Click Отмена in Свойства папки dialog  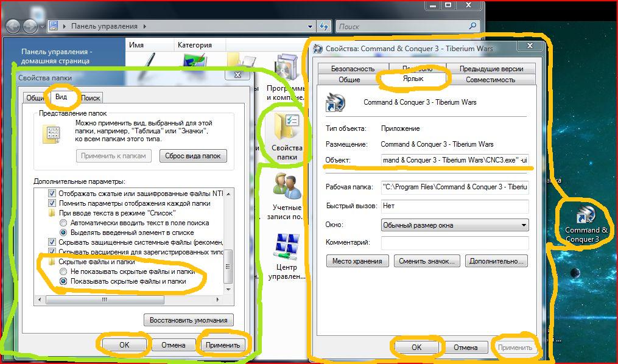tap(174, 345)
